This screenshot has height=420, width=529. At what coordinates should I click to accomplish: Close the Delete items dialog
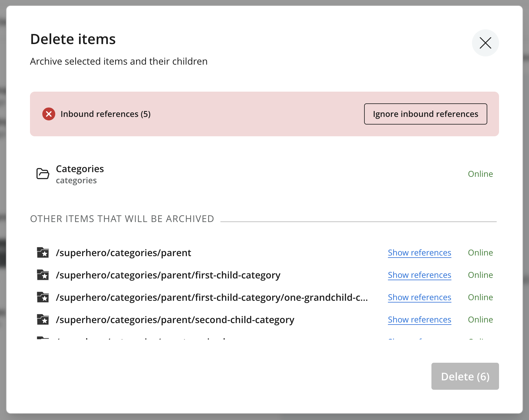485,43
